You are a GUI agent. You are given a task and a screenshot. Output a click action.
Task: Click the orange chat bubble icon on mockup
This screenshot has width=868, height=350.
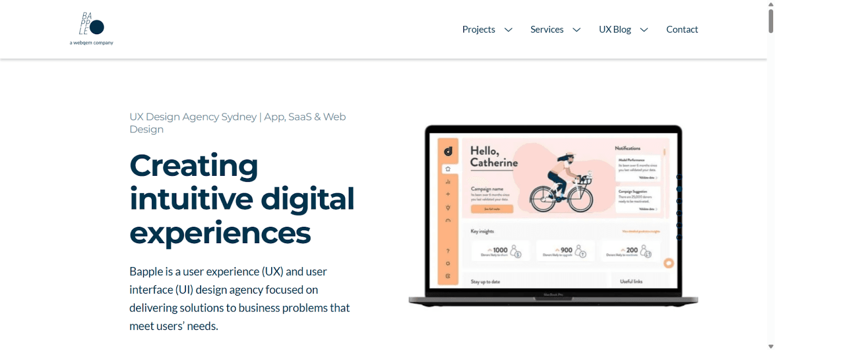pos(669,263)
